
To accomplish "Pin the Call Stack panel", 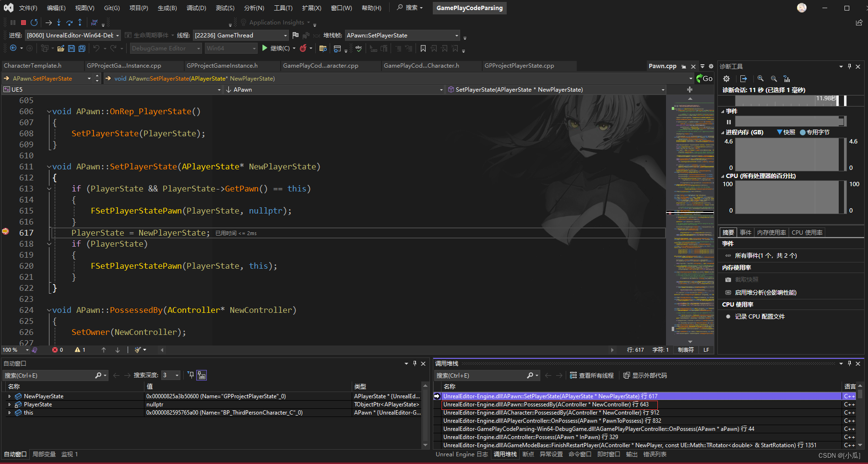I will (x=849, y=364).
